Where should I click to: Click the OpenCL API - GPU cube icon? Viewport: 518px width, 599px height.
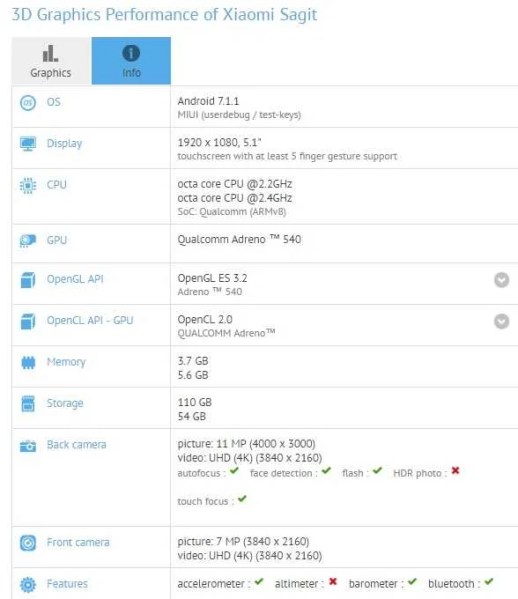[x=28, y=321]
